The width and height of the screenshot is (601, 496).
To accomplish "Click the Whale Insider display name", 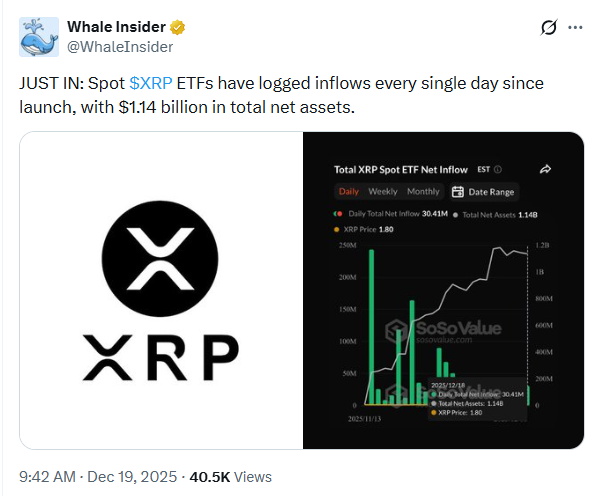I will click(x=116, y=27).
